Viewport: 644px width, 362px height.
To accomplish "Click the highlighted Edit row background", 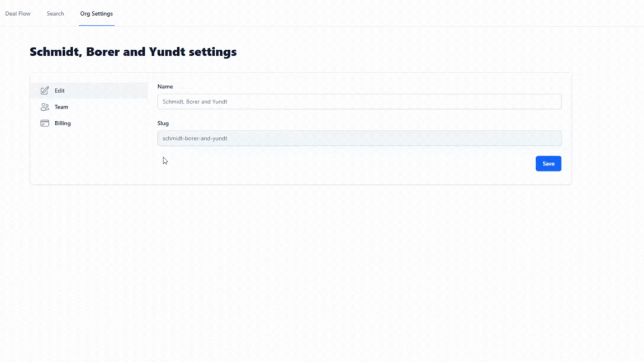I will [89, 90].
